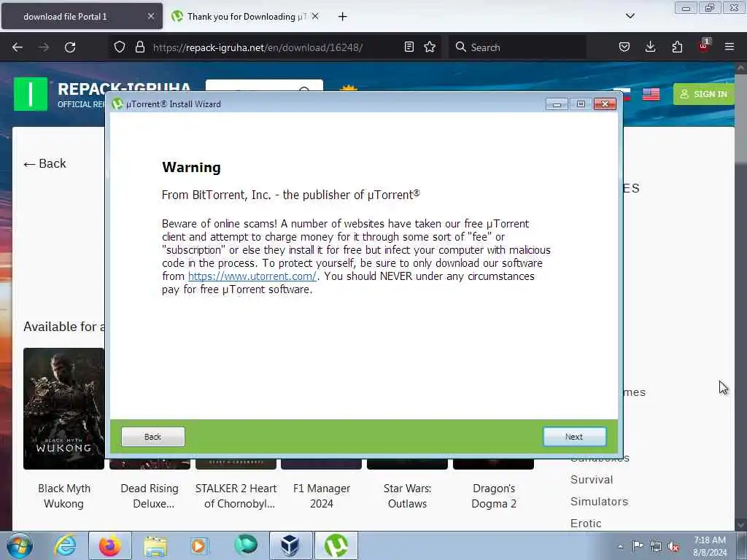Click the green SIGN IN button

[x=704, y=94]
